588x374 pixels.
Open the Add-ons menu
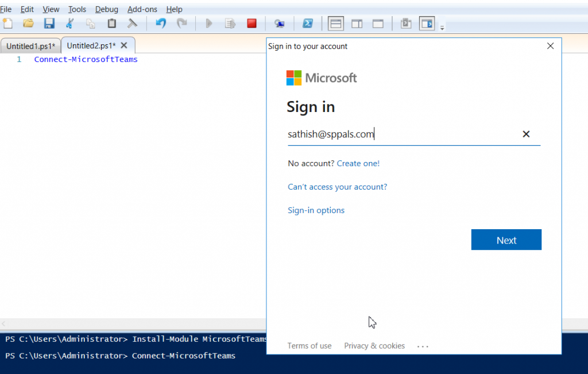point(142,9)
